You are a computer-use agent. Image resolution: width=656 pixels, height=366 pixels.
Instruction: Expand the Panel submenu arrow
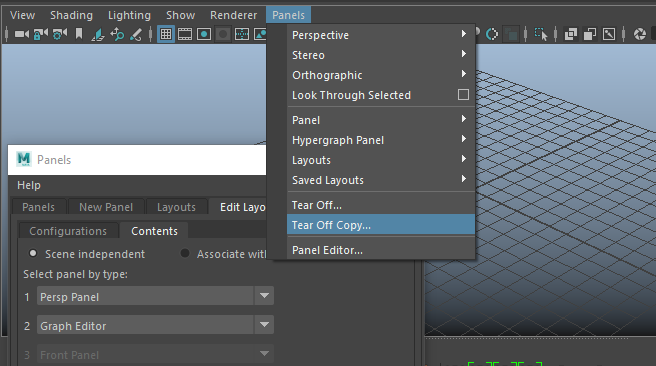coord(464,119)
